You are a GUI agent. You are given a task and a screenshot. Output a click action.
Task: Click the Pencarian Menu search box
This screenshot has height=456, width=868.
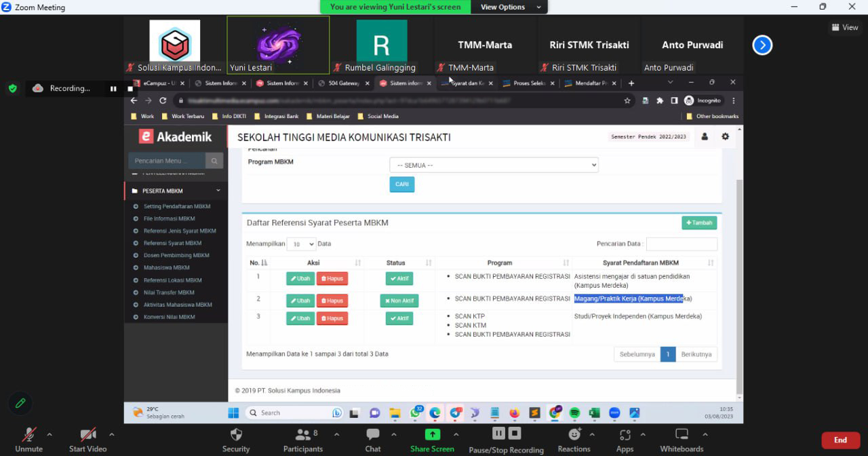(167, 161)
